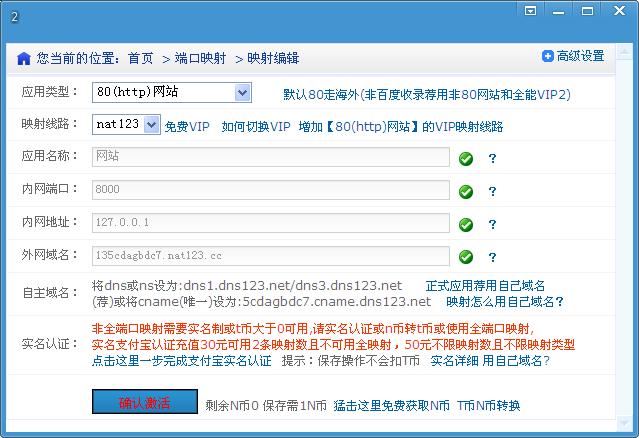
Task: Focus the 外网域名 text field
Action: [270, 255]
